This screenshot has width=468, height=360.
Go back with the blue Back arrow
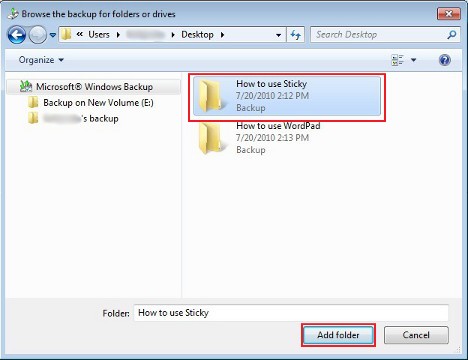[17, 35]
